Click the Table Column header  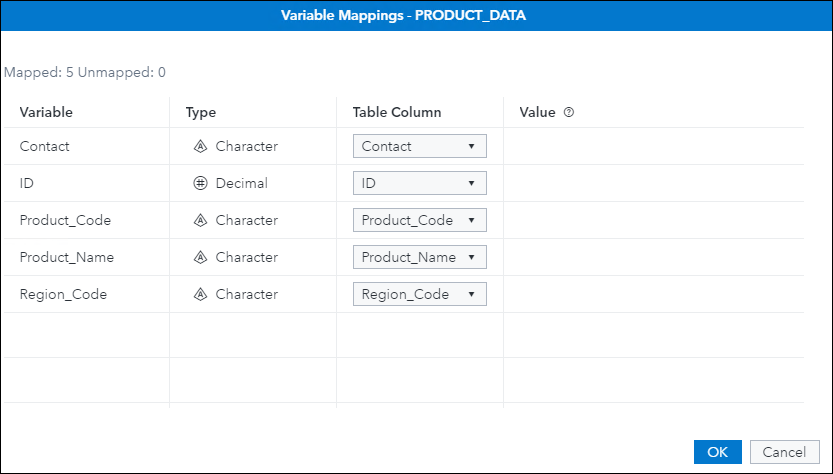(x=397, y=113)
